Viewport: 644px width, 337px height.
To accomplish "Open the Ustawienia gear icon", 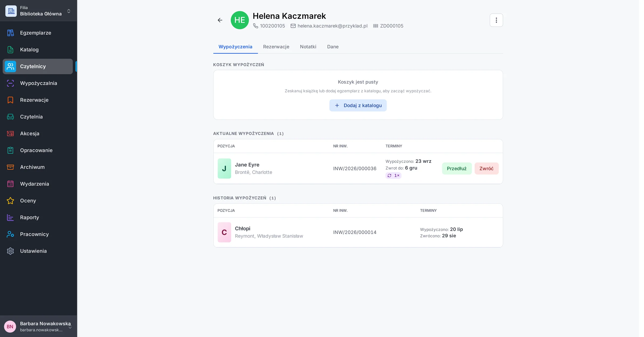I will [10, 251].
